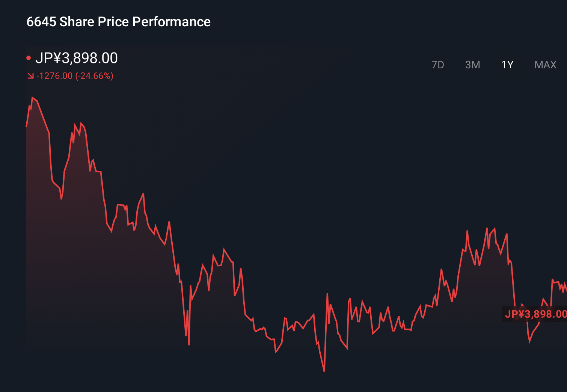Image resolution: width=567 pixels, height=392 pixels.
Task: Click the current price JP¥3,898.00 display
Action: [x=77, y=58]
